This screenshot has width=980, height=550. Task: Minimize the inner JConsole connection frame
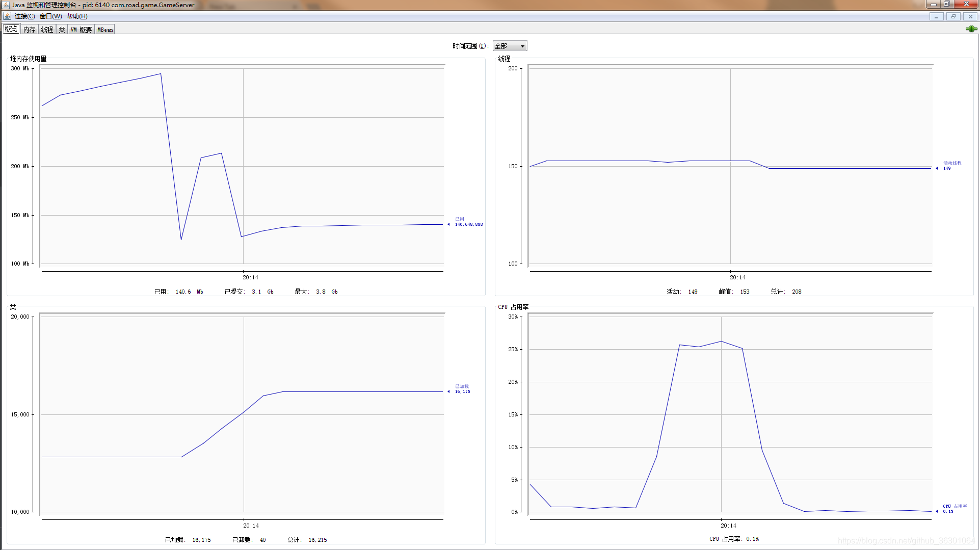(936, 16)
